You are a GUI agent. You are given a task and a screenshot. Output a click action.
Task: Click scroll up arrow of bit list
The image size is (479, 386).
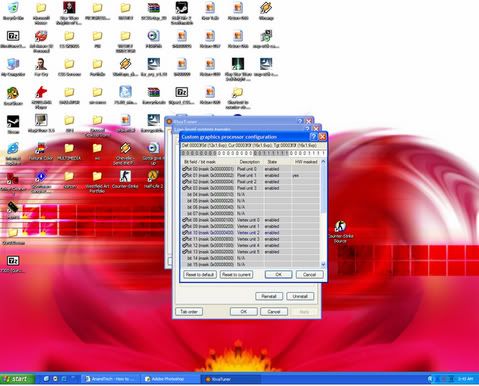323,161
